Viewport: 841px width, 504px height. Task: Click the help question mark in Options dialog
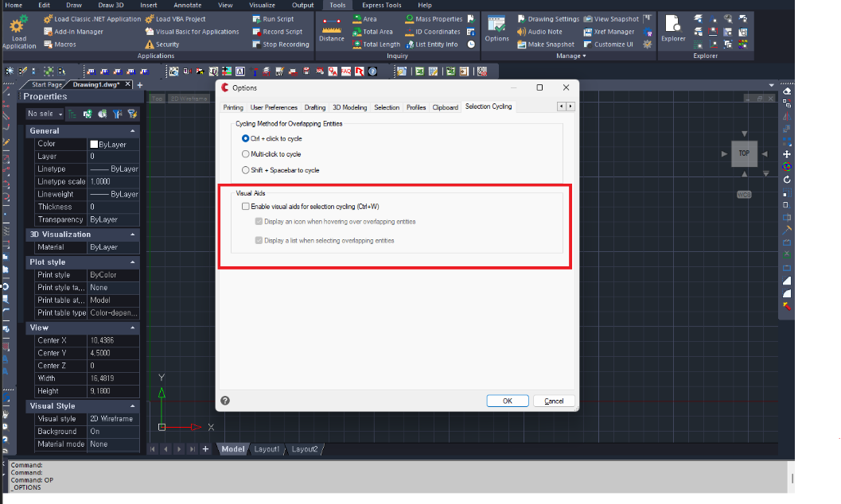[x=225, y=401]
